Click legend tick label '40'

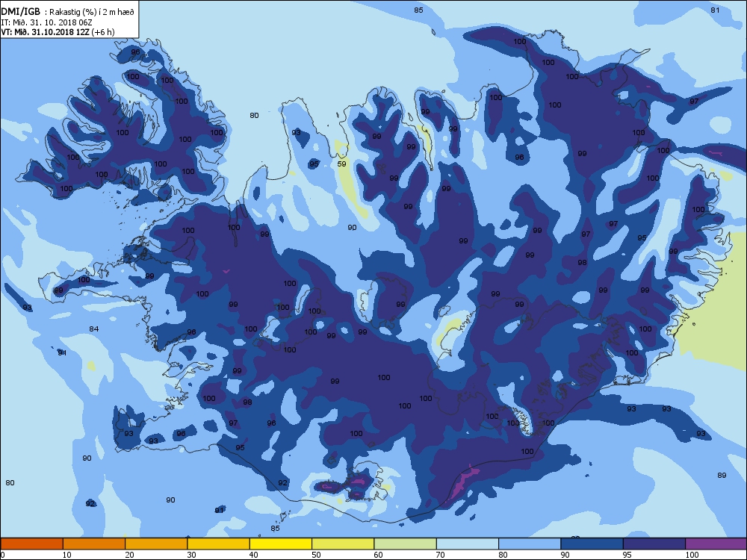(253, 555)
